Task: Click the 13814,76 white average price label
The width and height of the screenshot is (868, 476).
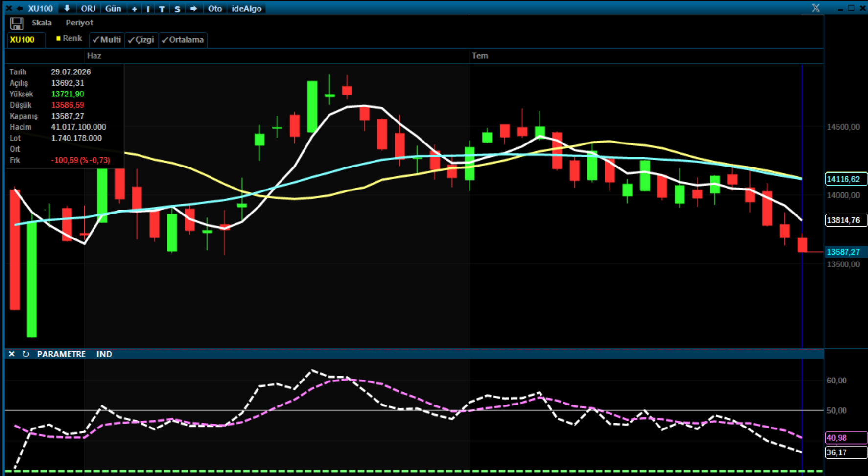Action: pyautogui.click(x=846, y=220)
